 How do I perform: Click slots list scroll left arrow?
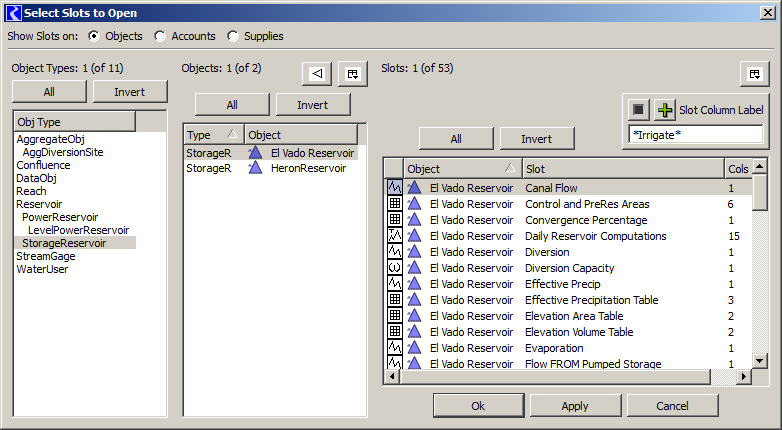(x=392, y=376)
